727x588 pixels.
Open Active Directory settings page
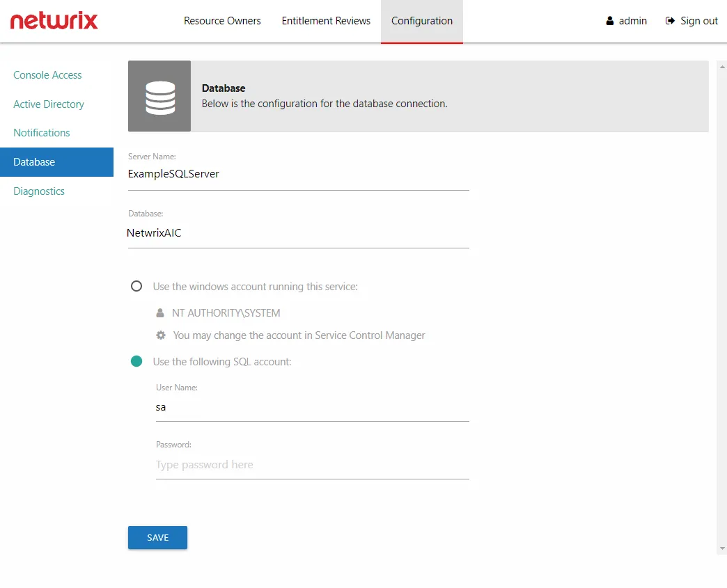click(49, 104)
